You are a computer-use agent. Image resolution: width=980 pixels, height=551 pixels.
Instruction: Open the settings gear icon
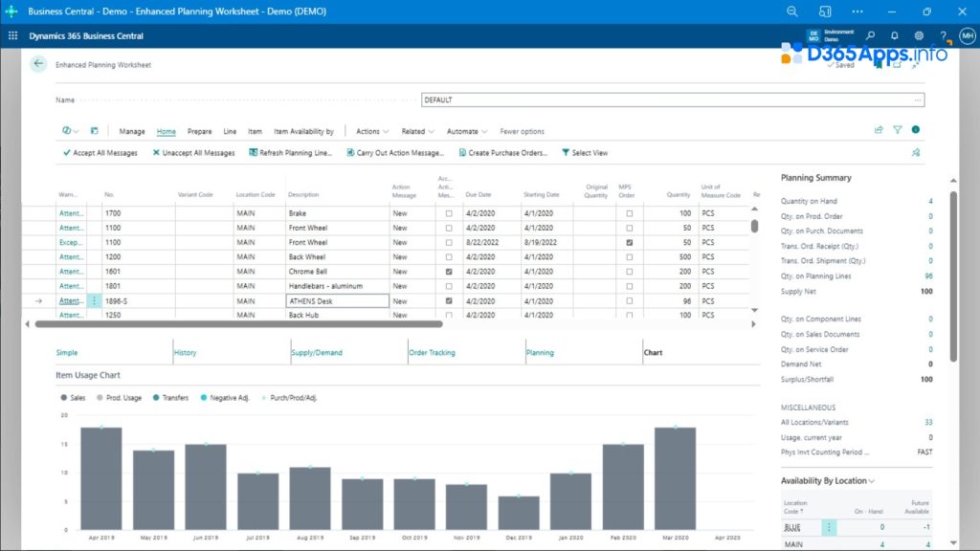pyautogui.click(x=919, y=35)
